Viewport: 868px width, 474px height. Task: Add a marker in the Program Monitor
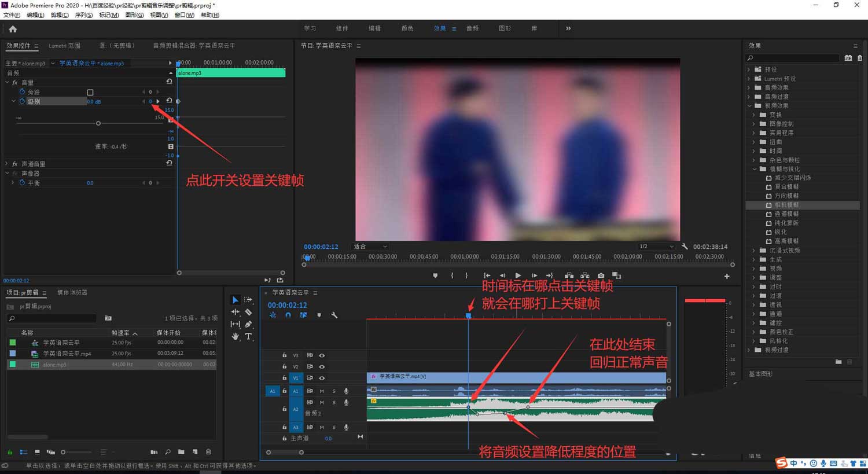pyautogui.click(x=435, y=275)
